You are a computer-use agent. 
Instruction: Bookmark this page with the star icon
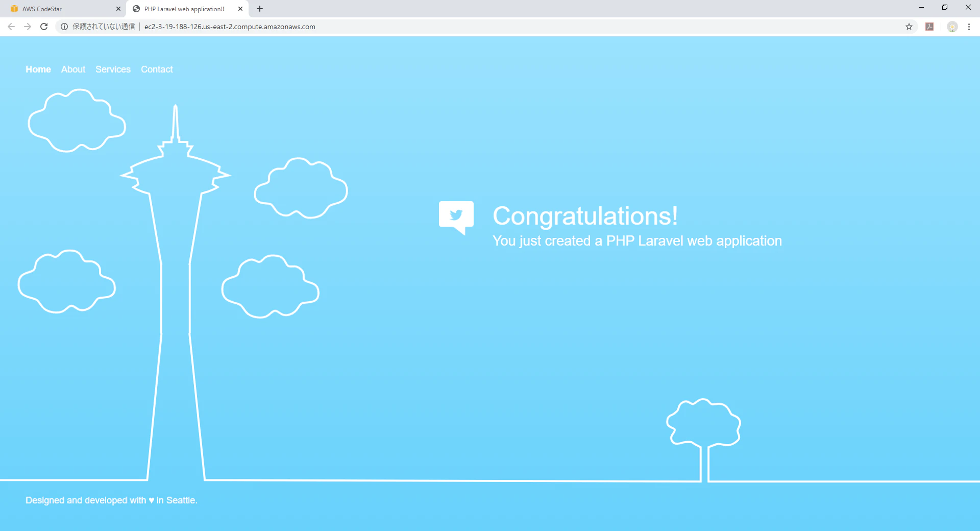coord(909,27)
